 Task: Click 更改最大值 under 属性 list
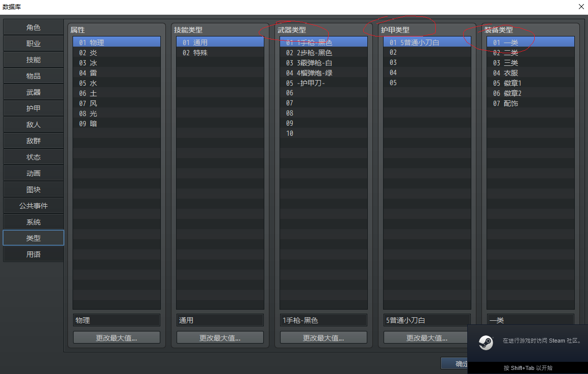pos(117,338)
